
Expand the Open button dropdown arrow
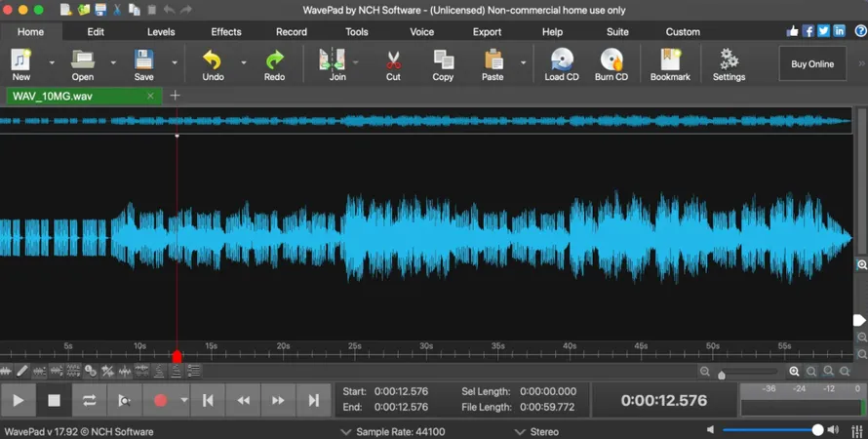113,62
